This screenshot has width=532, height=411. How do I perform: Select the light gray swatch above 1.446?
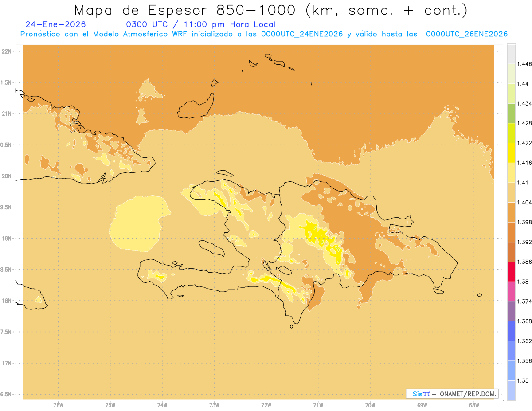(x=511, y=54)
